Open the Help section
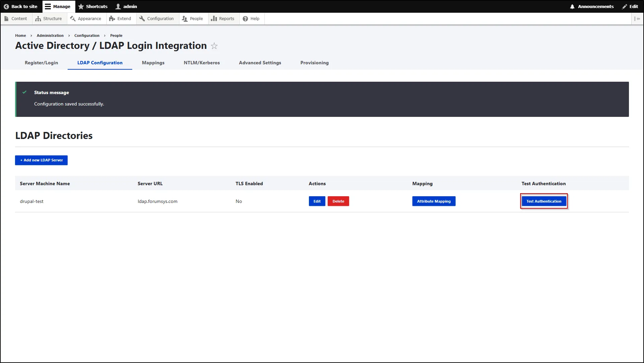Screen dimensions: 644x363 251,18
